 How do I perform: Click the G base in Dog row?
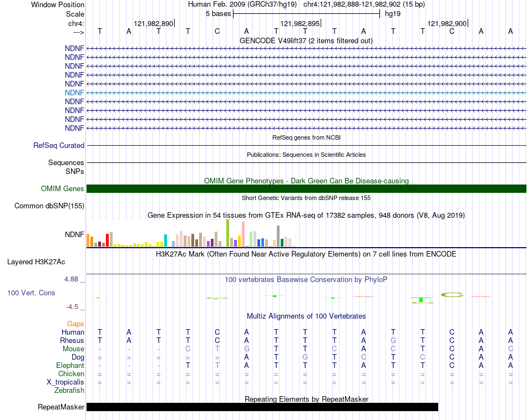pos(305,357)
